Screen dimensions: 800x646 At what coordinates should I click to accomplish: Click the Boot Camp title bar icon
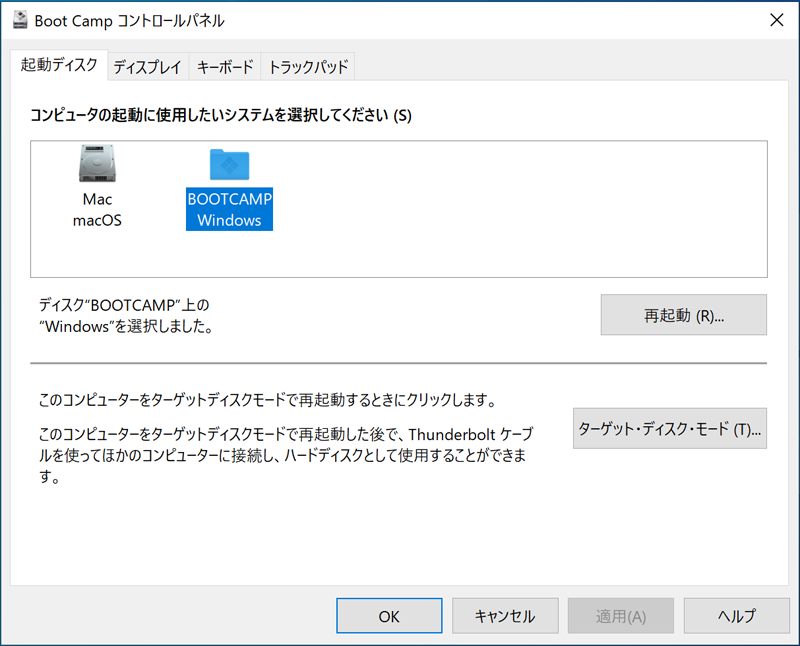[20, 20]
